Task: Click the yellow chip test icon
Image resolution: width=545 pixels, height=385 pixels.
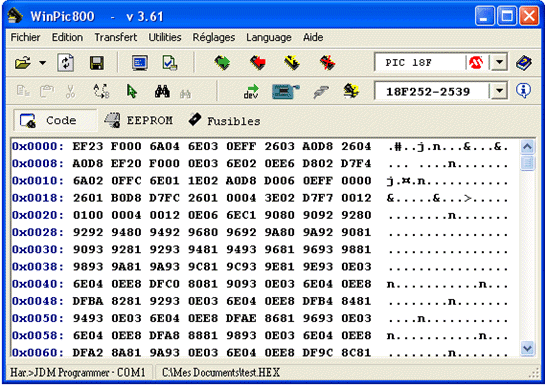Action: 351,91
